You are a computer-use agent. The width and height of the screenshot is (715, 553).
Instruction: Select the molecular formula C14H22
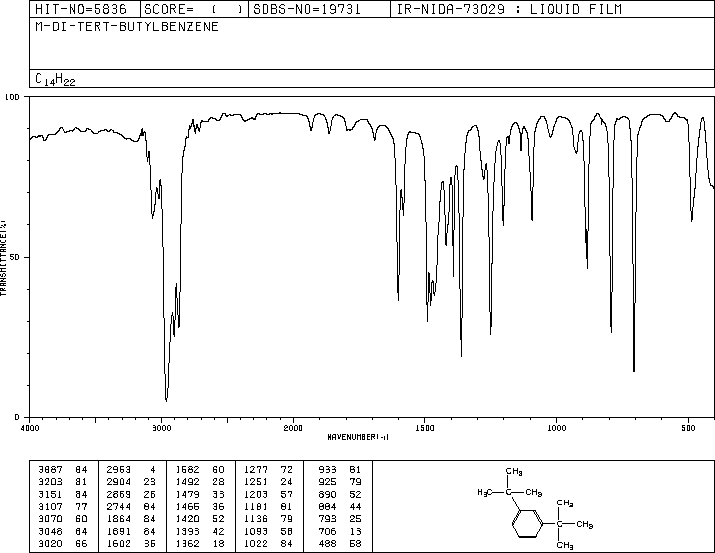click(55, 79)
